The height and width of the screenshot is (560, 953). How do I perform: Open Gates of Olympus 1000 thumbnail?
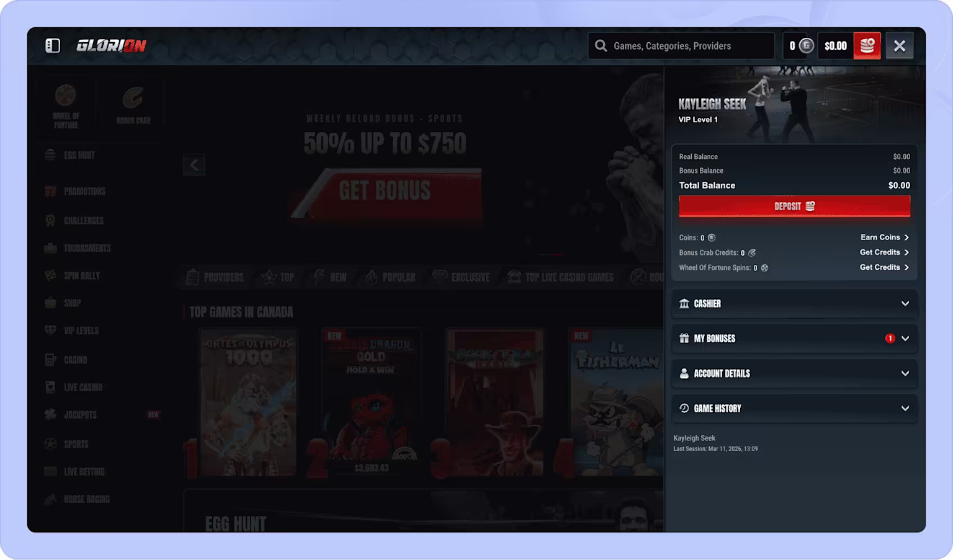pos(248,402)
